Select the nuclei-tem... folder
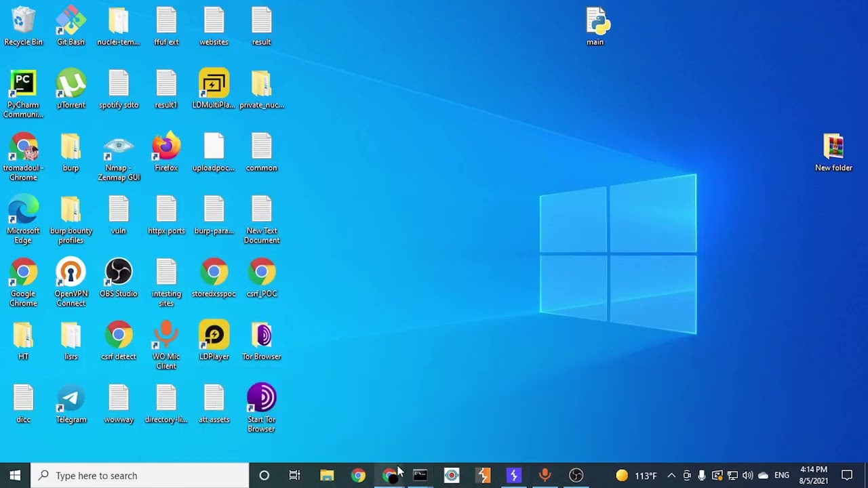Viewport: 868px width, 488px height. pyautogui.click(x=119, y=27)
